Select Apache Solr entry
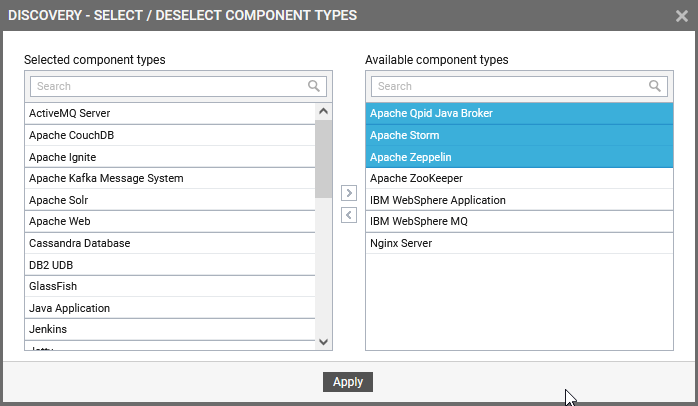Screen dimensions: 698x406 [x=170, y=200]
